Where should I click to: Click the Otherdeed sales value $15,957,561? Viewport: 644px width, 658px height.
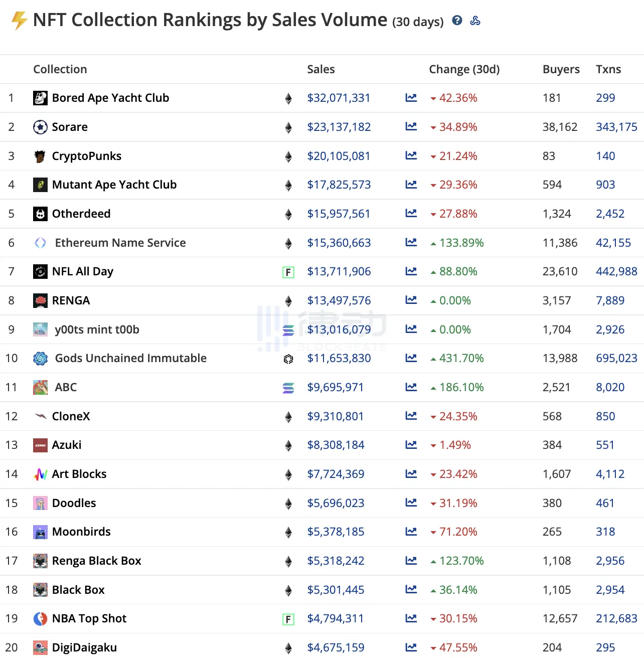click(339, 214)
